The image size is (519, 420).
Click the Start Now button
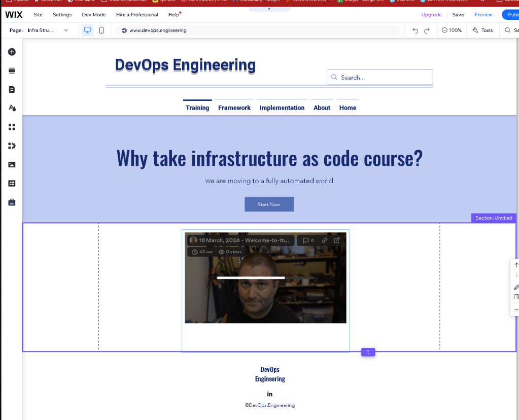tap(269, 204)
